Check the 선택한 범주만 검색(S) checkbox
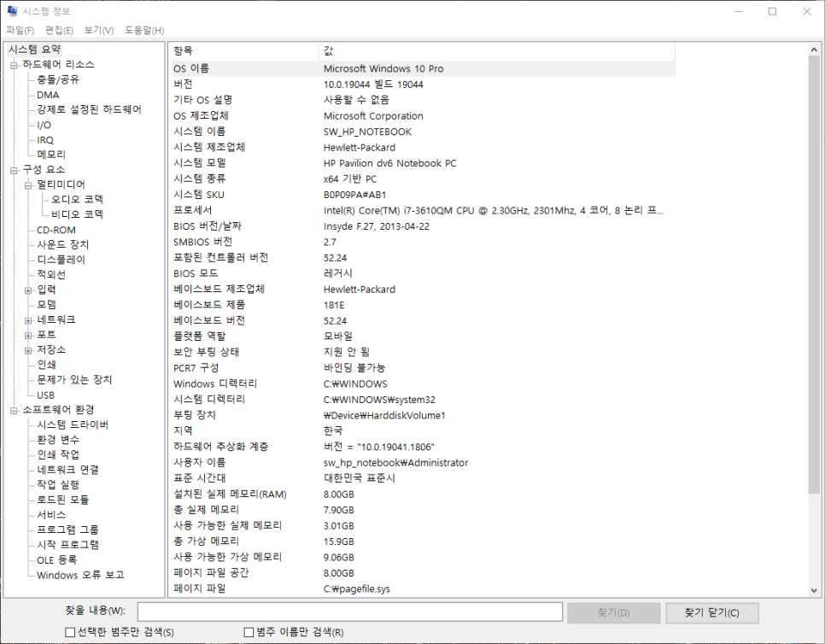This screenshot has width=825, height=644. tap(70, 632)
